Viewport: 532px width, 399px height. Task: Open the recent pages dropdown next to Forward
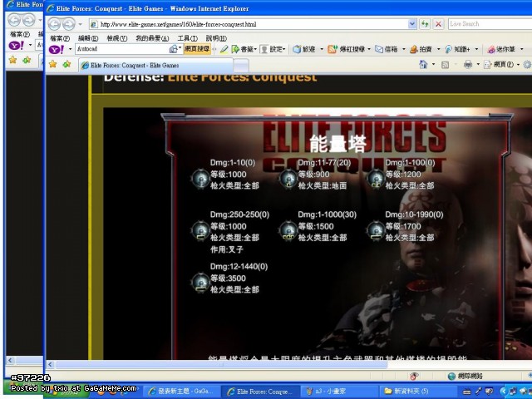(80, 24)
